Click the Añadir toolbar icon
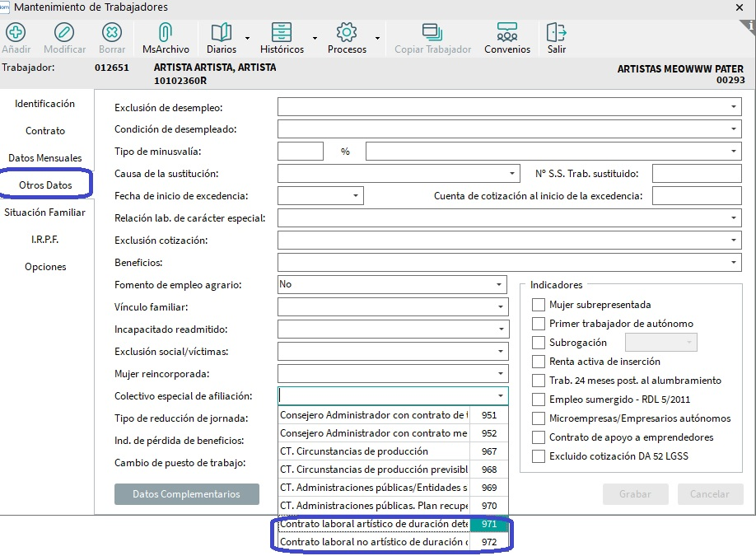The height and width of the screenshot is (556, 756). (16, 33)
